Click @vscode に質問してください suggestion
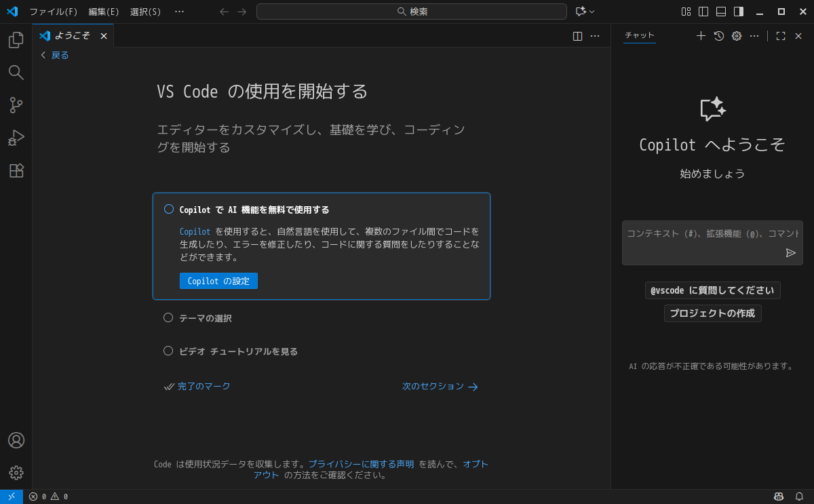The width and height of the screenshot is (814, 504). (x=713, y=290)
